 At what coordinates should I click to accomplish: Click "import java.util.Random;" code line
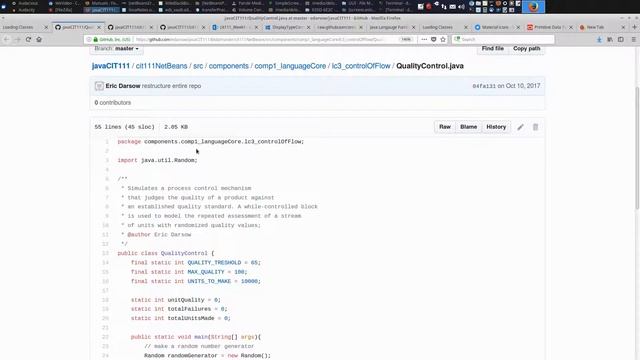point(158,160)
